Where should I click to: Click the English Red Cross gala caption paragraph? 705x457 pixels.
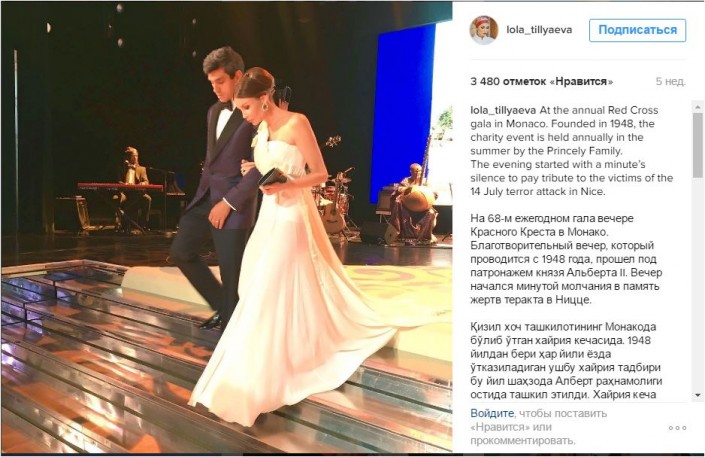(x=571, y=151)
